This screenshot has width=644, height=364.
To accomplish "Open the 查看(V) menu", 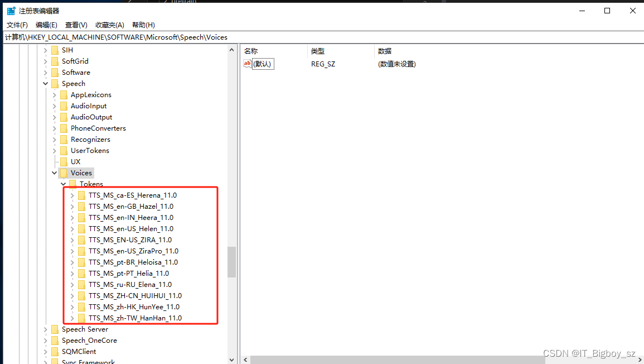I will pyautogui.click(x=76, y=25).
